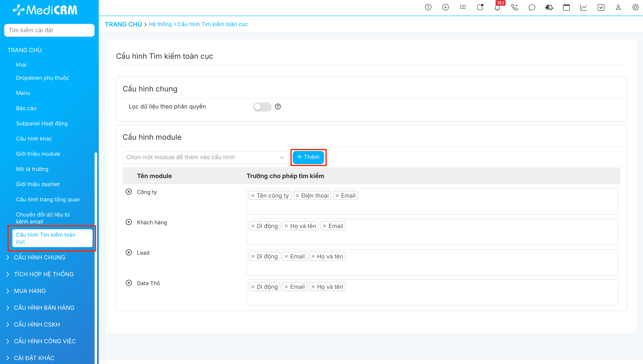Toggle Lọc dữ liệu theo phân quyền switch

262,107
